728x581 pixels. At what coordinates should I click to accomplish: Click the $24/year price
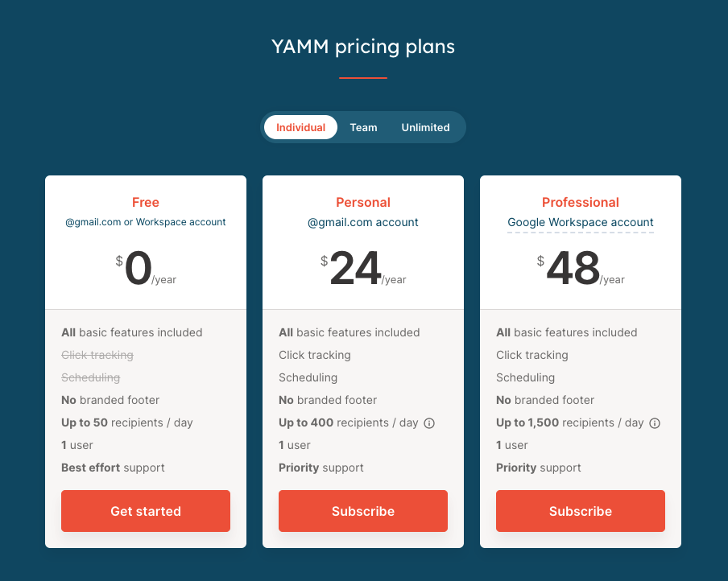point(363,269)
